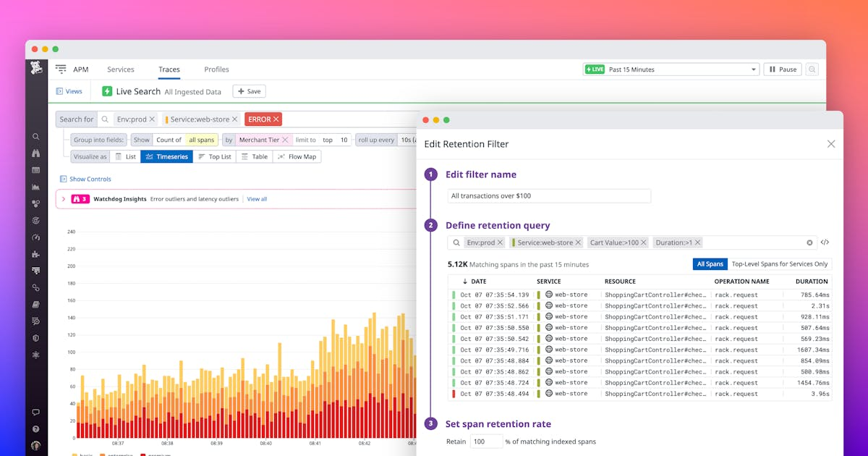Select the All Spans toggle
Image resolution: width=868 pixels, height=456 pixels.
pos(710,264)
